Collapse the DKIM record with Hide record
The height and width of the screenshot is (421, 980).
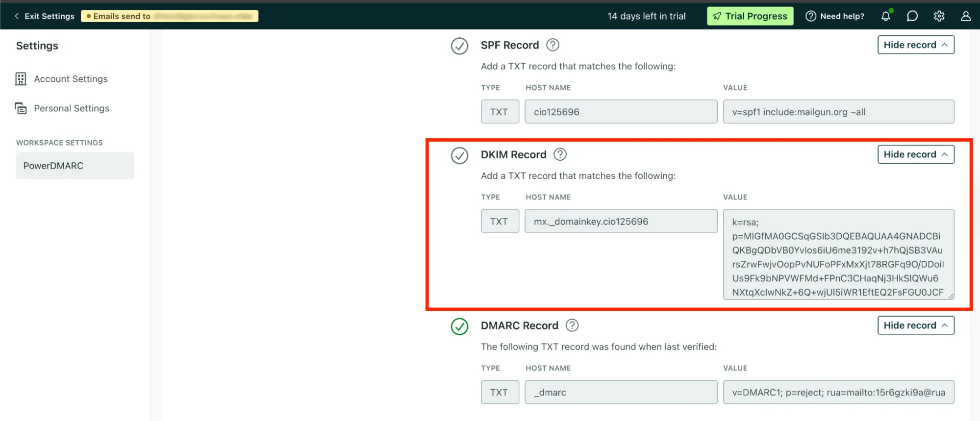916,154
